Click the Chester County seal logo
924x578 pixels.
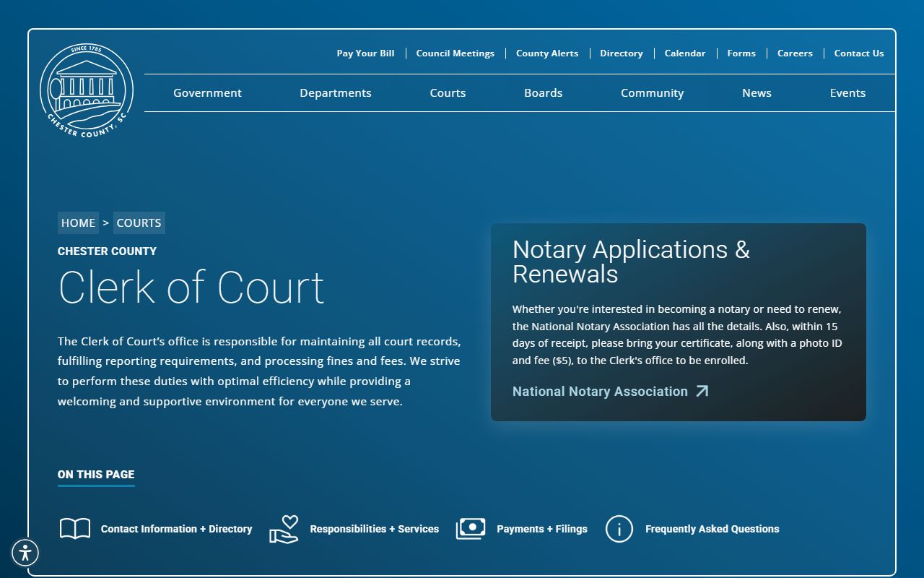pos(87,90)
